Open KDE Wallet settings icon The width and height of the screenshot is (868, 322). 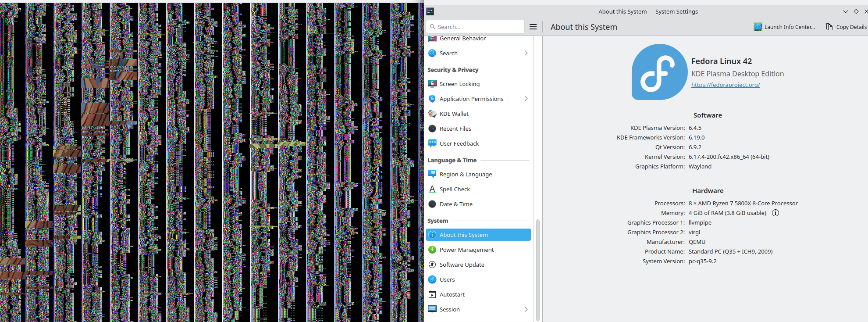tap(432, 114)
